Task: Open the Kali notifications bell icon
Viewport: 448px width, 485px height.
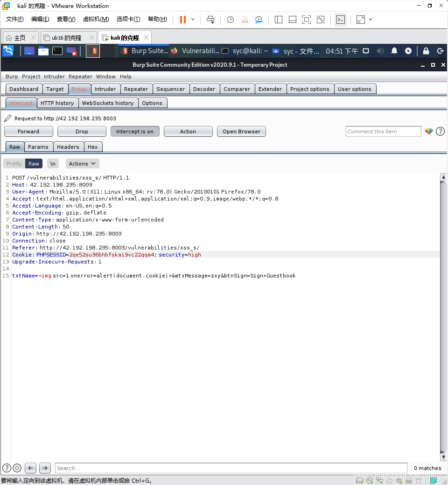Action: pos(394,51)
